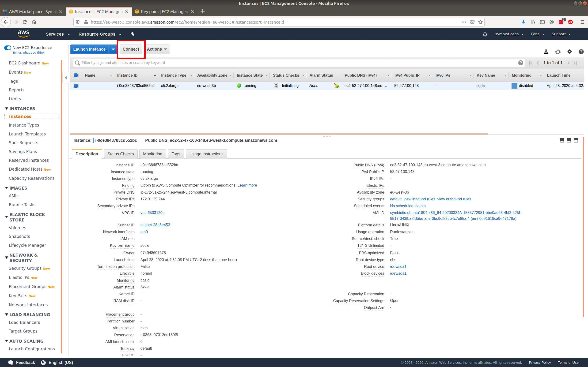The height and width of the screenshot is (367, 588).
Task: Open Firefox downloads panel
Action: pos(524,22)
